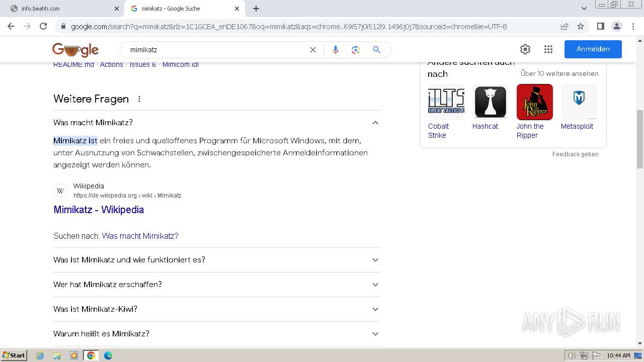The width and height of the screenshot is (644, 362).
Task: Open Wikipedia favicon in answer
Action: (60, 191)
